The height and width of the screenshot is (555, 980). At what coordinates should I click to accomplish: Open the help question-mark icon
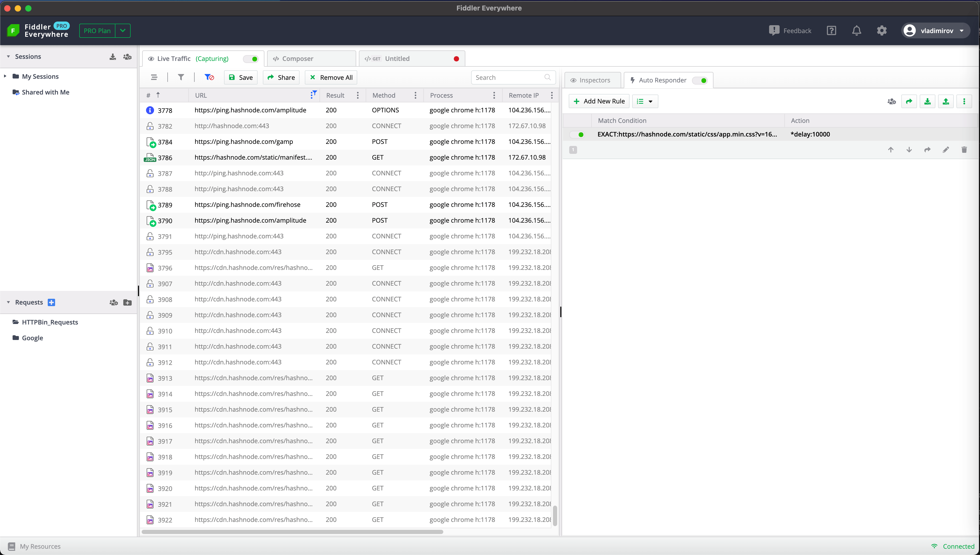pyautogui.click(x=832, y=30)
